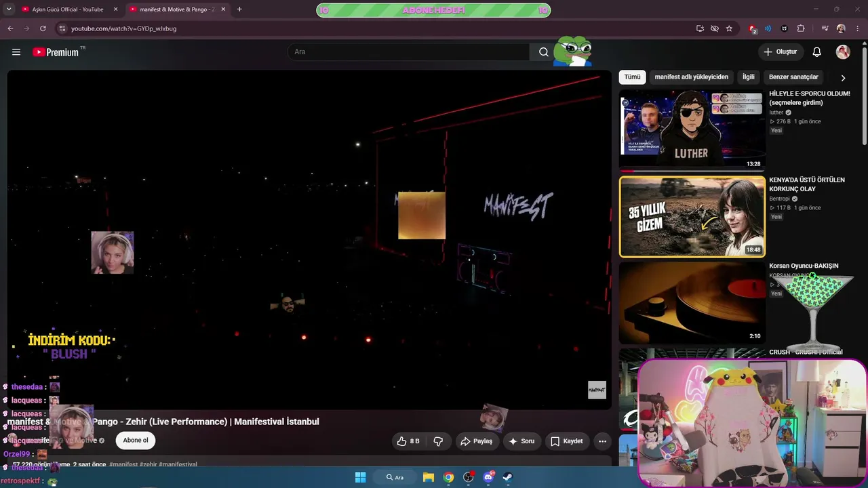
Task: Open the Chrome profile avatar
Action: [x=841, y=28]
